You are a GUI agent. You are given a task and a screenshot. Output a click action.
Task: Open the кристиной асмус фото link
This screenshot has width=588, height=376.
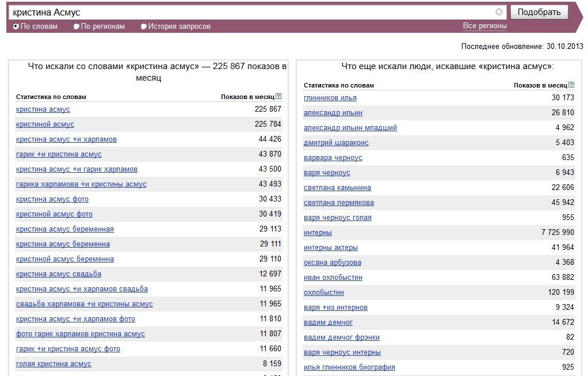55,214
